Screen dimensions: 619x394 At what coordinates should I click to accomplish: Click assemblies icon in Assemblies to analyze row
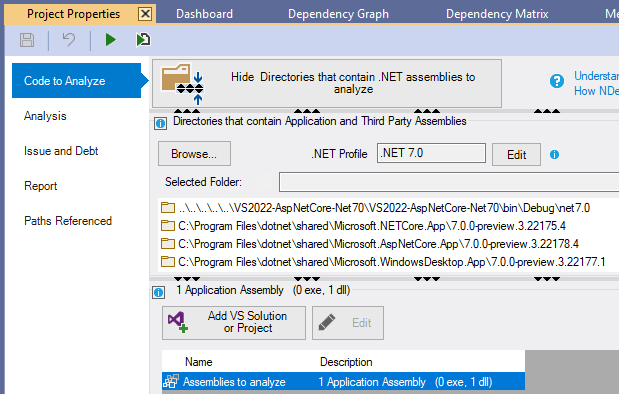[x=171, y=381]
